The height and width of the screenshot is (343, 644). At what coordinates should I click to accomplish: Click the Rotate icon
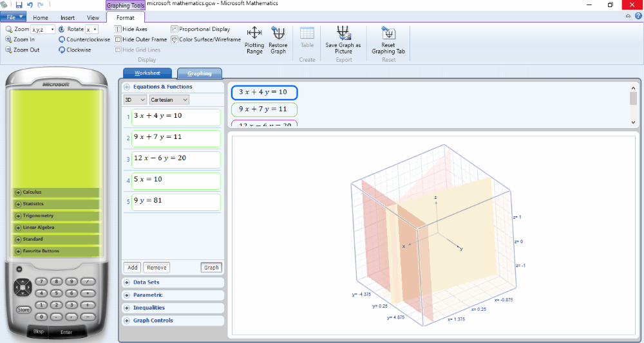tap(62, 29)
